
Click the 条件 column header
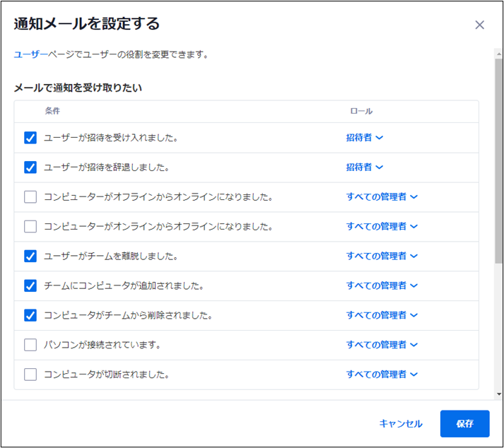point(52,111)
